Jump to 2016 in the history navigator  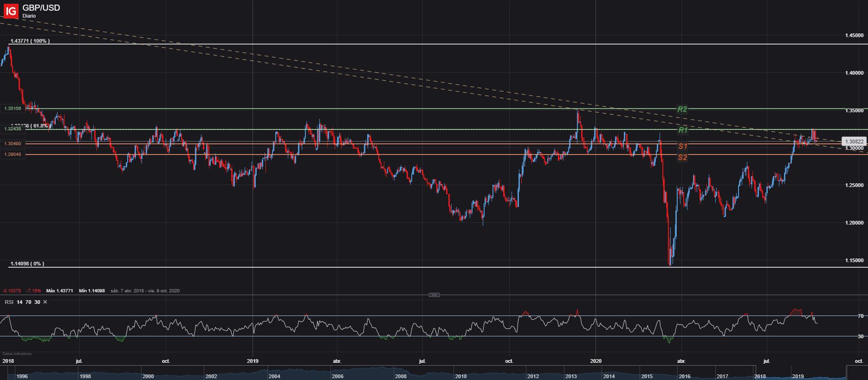click(x=685, y=376)
